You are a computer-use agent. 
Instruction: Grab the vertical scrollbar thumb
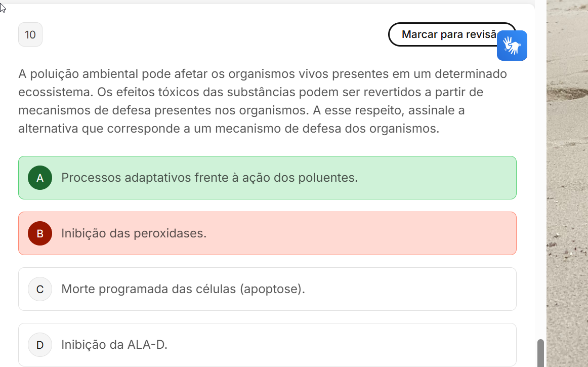[540, 353]
